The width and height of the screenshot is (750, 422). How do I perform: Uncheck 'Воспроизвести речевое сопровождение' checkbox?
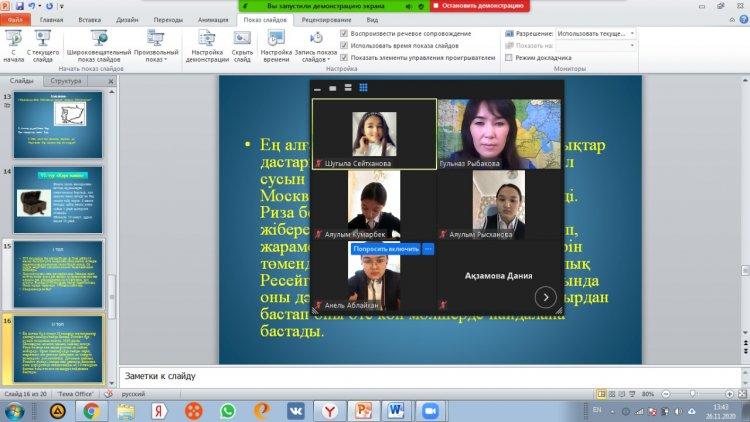(344, 33)
